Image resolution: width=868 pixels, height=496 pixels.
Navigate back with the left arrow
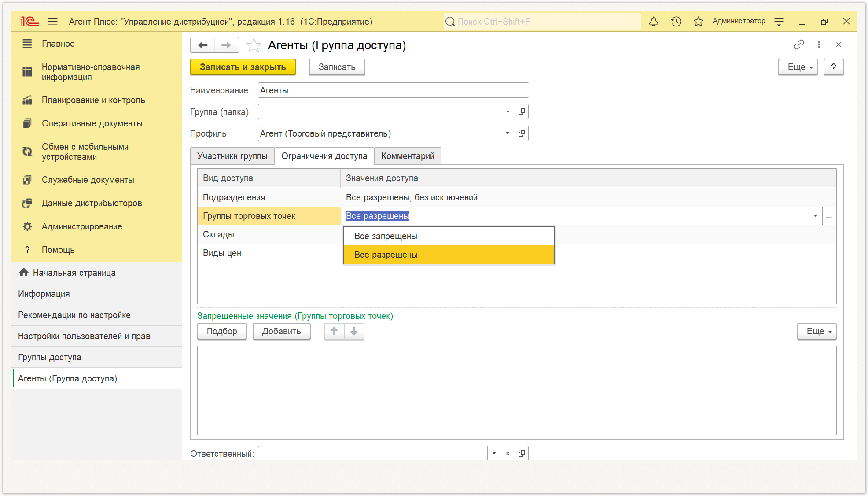(203, 45)
